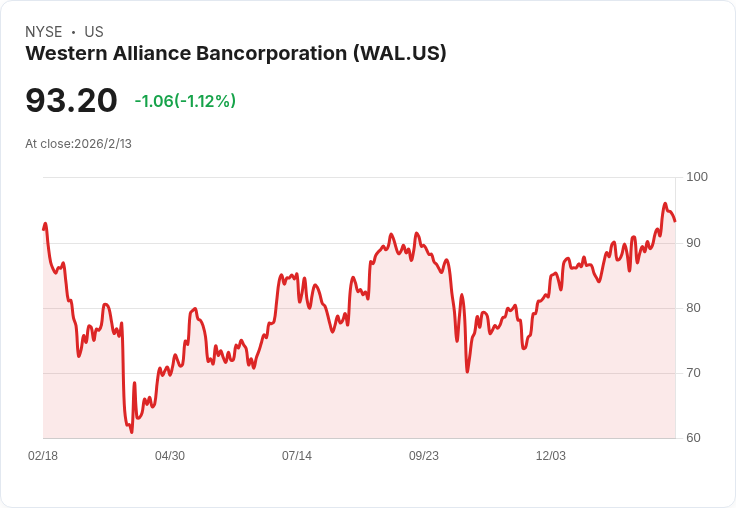Click the chart's lowest trough near 61
The image size is (736, 508).
point(131,432)
